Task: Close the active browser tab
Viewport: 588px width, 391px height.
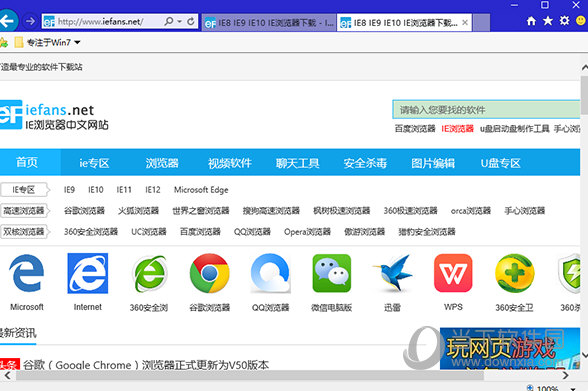Action: (465, 23)
